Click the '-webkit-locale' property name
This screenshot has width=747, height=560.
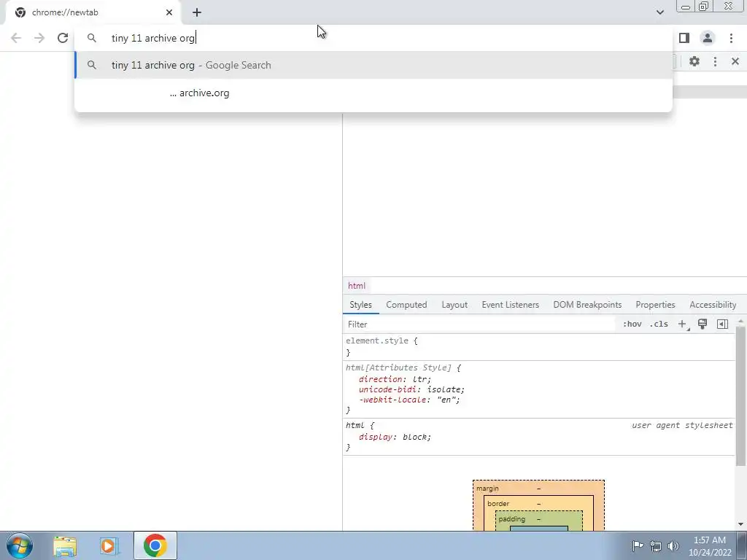392,400
